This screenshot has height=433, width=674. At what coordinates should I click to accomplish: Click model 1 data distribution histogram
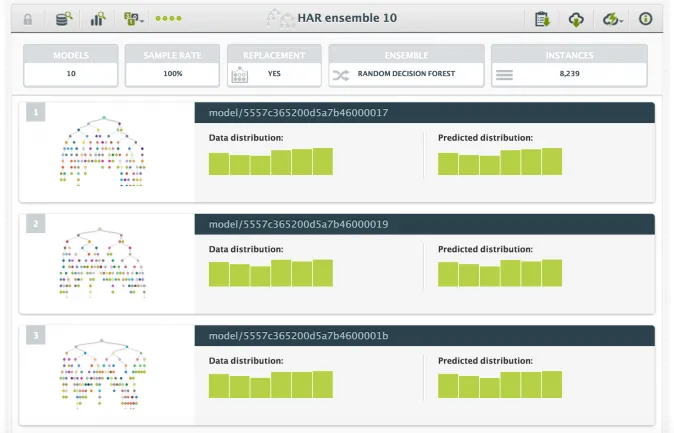270,162
